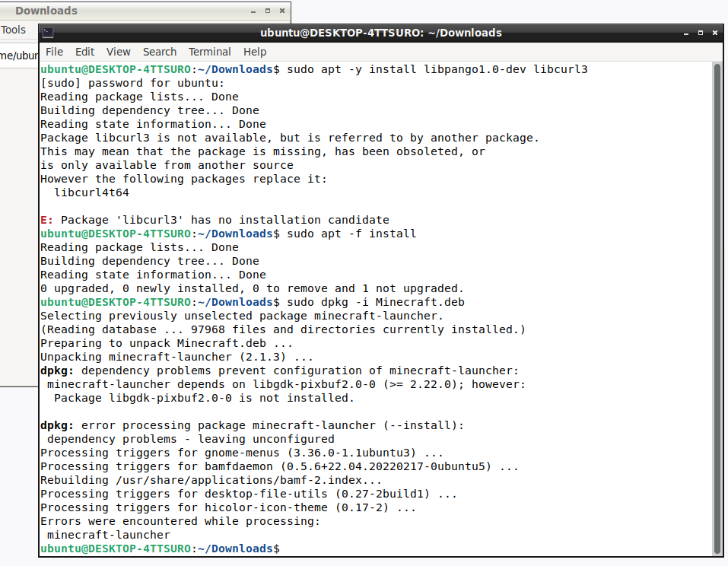The height and width of the screenshot is (566, 728).
Task: Minimize the Downloads window behind
Action: [x=253, y=11]
